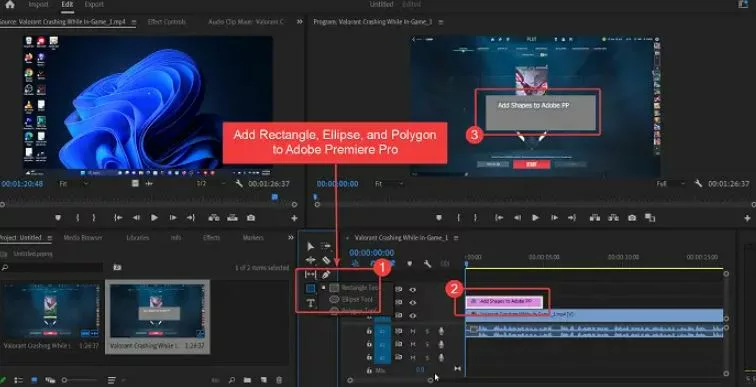Select the Type tool

pyautogui.click(x=310, y=303)
